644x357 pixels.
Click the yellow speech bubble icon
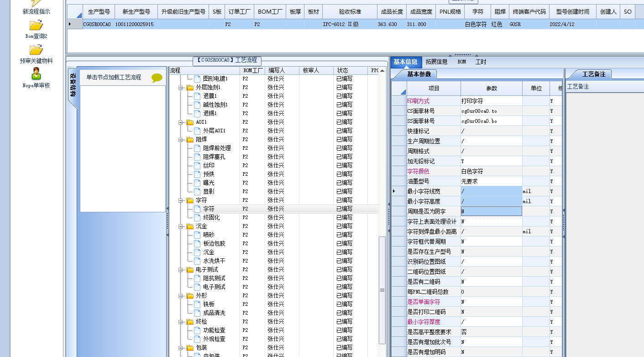click(x=157, y=78)
